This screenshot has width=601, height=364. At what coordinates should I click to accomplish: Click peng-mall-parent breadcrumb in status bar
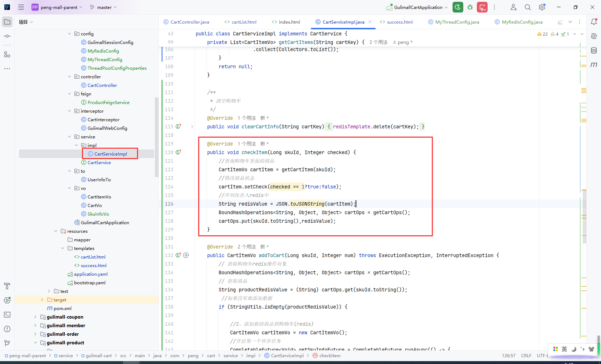[25, 355]
